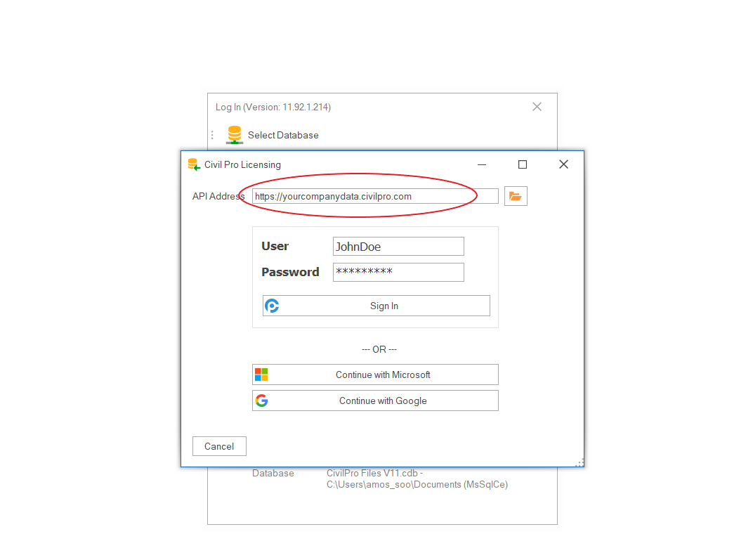Click the Google logo to continue with Google
The image size is (753, 560).
261,401
